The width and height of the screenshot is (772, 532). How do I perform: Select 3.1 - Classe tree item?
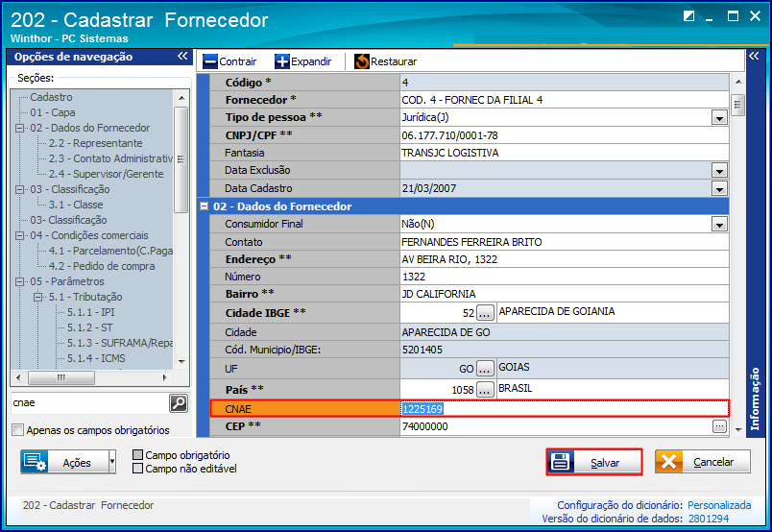76,205
